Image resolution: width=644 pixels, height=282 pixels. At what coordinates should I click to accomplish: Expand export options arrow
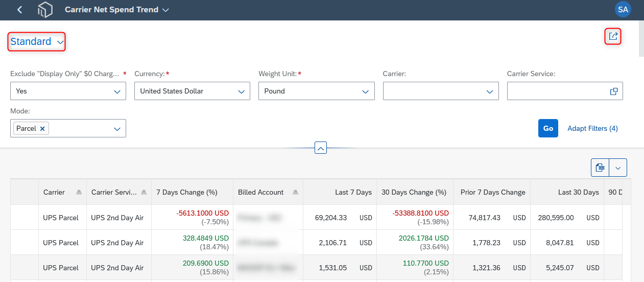[x=618, y=168]
